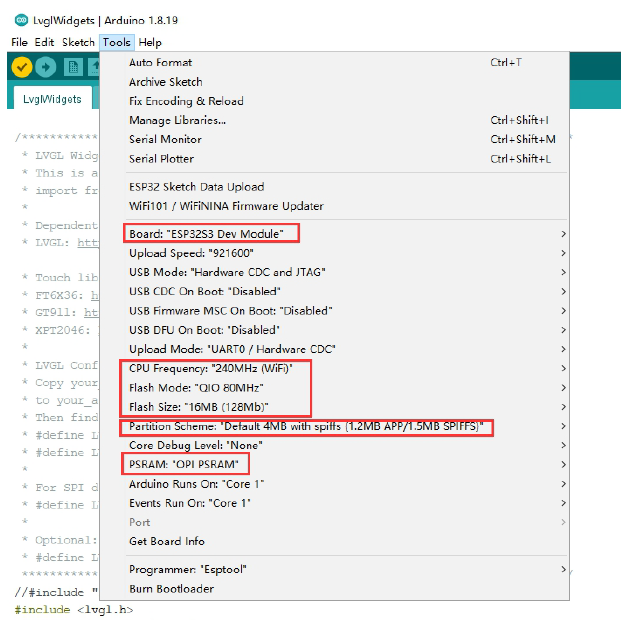Viewport: 621px width, 620px height.
Task: Expand the PSRAM OPI PSRAM submenu
Action: tap(334, 464)
